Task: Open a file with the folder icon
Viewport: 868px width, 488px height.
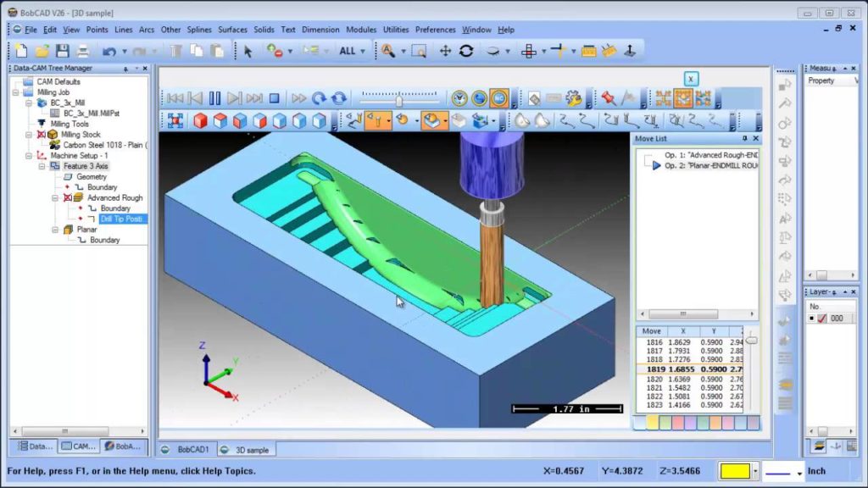Action: tap(42, 51)
